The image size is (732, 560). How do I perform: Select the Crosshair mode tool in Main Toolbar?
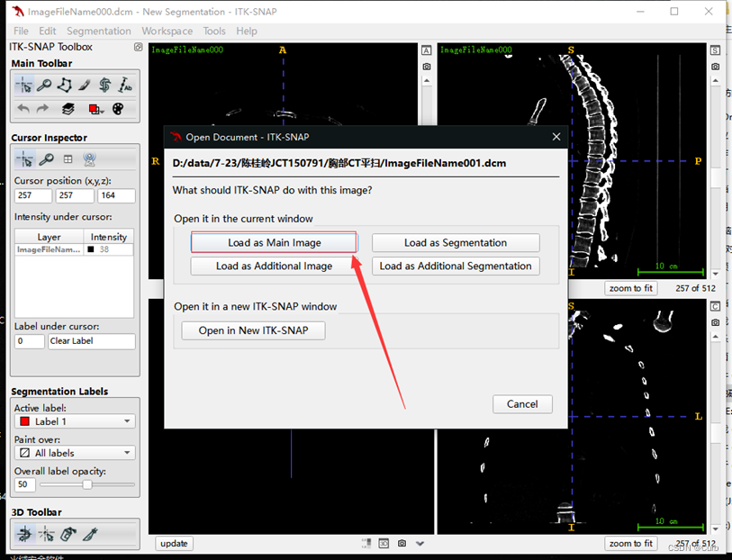click(x=23, y=86)
